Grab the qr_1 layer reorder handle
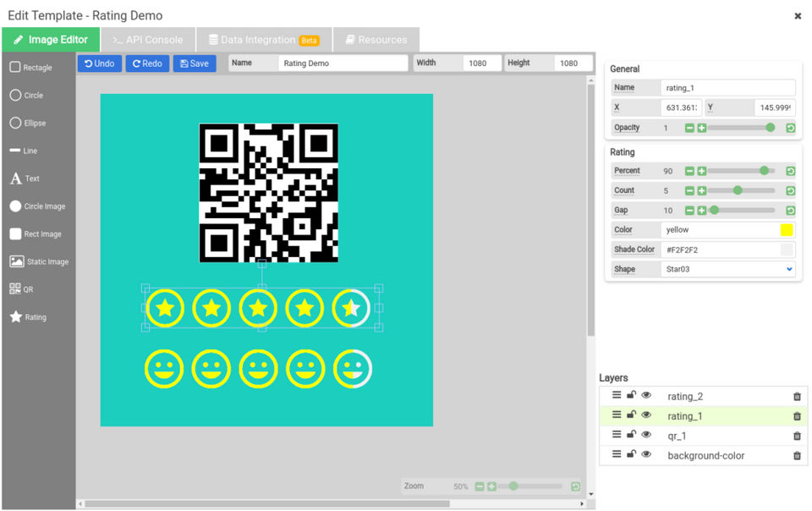Viewport: 812px width, 511px height. [x=617, y=434]
